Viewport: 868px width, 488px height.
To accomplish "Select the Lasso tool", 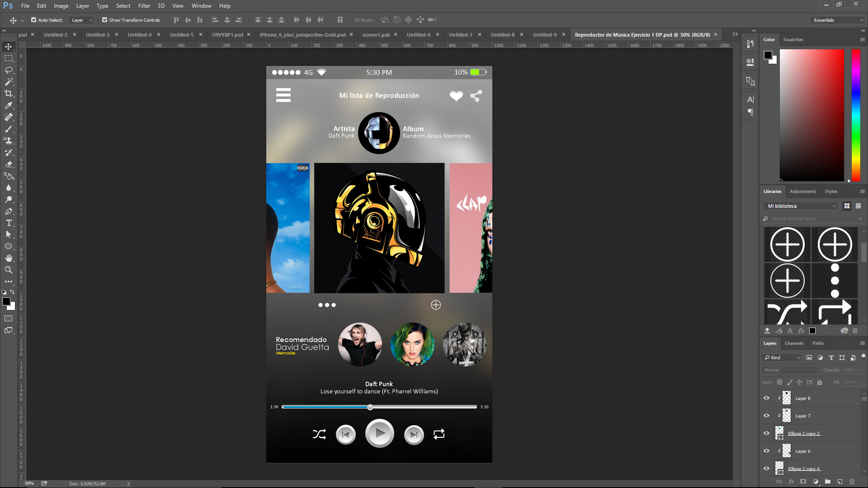I will coord(9,70).
